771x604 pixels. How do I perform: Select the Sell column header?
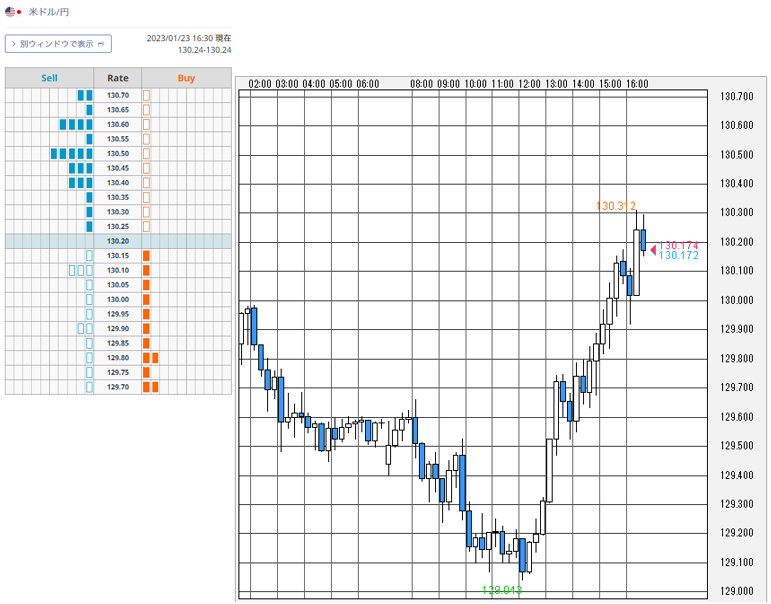coord(49,78)
